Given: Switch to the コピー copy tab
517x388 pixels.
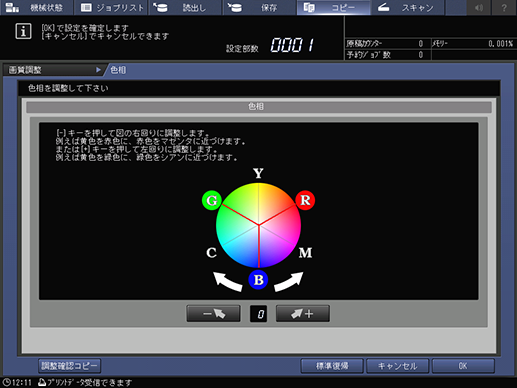Looking at the screenshot, I should [x=333, y=7].
